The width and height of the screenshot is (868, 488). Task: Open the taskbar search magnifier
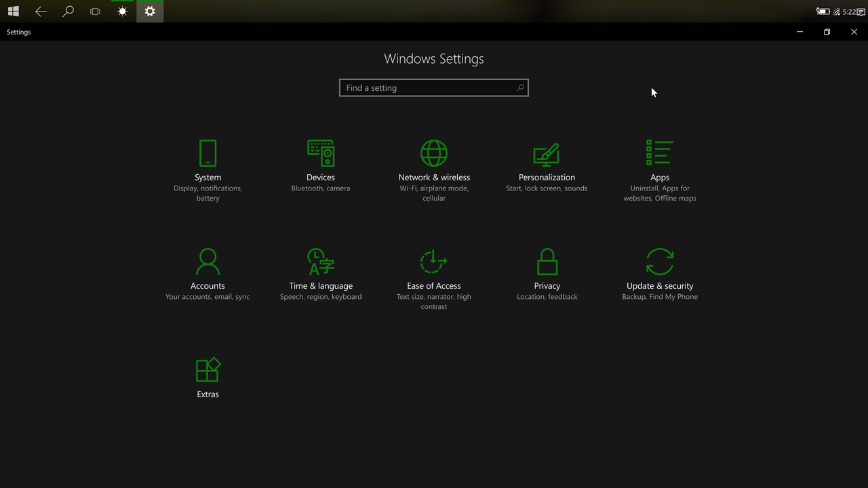68,12
